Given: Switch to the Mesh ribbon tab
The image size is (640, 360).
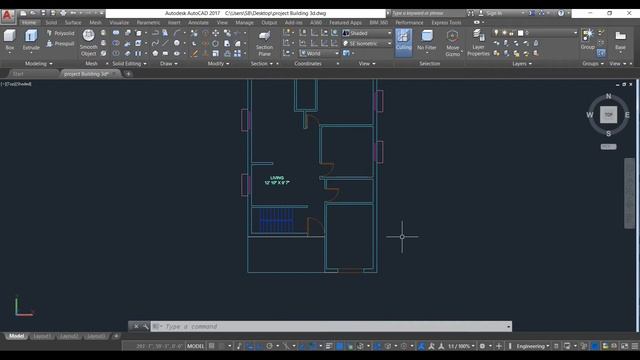Looking at the screenshot, I should (95, 22).
